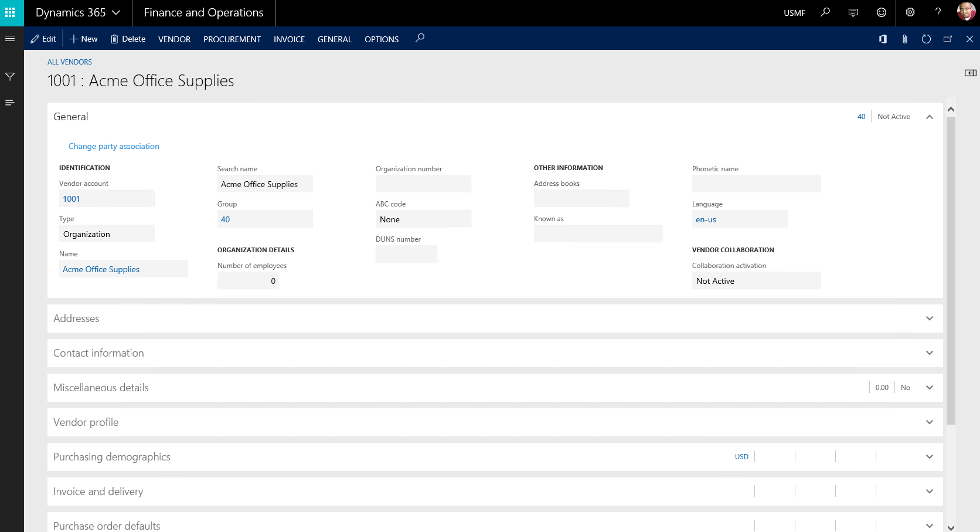Viewport: 980px width, 532px height.
Task: Click the action pane search magnifier
Action: [420, 39]
